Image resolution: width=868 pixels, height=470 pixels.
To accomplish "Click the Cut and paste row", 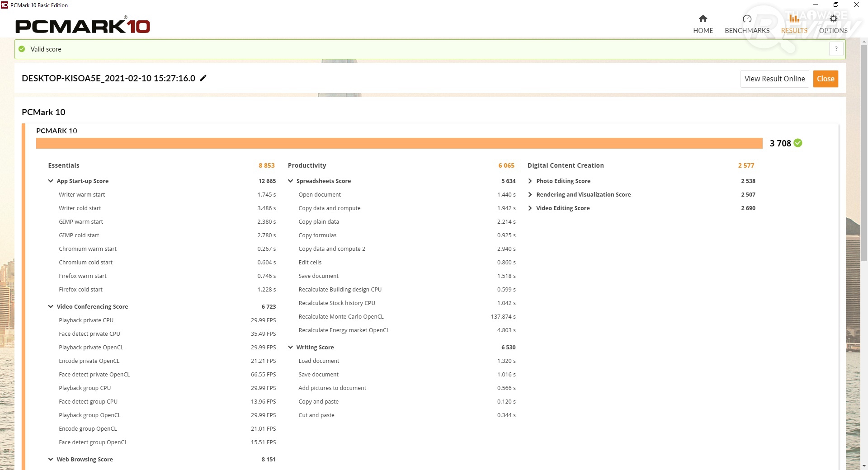I will click(407, 415).
